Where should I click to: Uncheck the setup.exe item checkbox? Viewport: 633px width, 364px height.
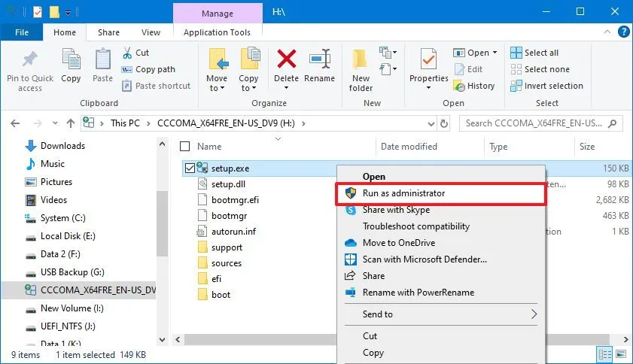coord(190,168)
